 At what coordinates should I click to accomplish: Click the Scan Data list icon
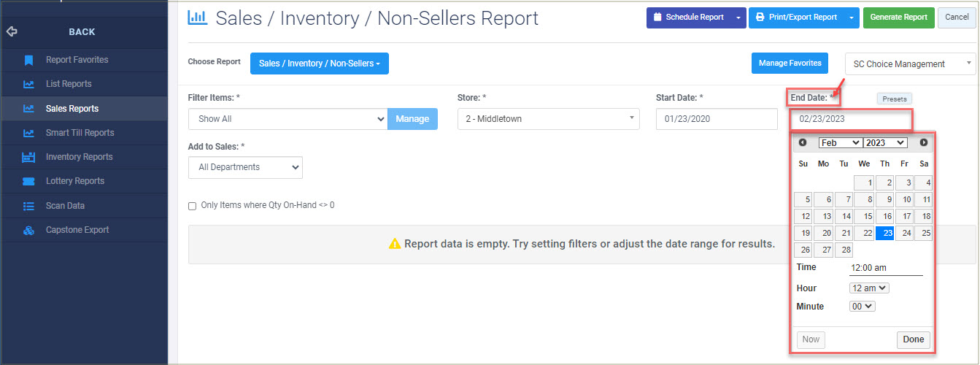[28, 206]
